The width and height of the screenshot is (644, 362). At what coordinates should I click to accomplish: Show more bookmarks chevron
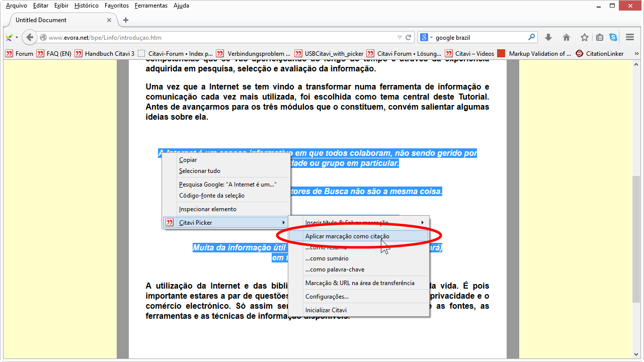tap(636, 53)
